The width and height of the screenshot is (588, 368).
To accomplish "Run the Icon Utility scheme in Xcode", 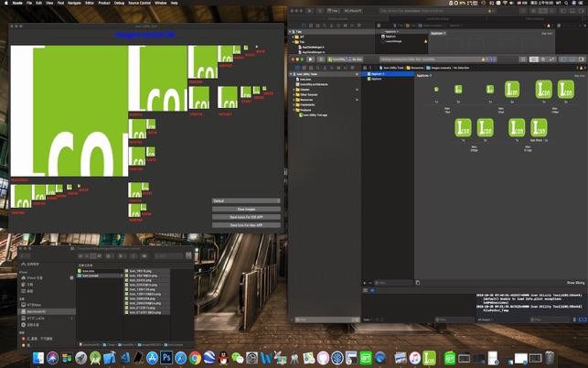I will point(310,60).
